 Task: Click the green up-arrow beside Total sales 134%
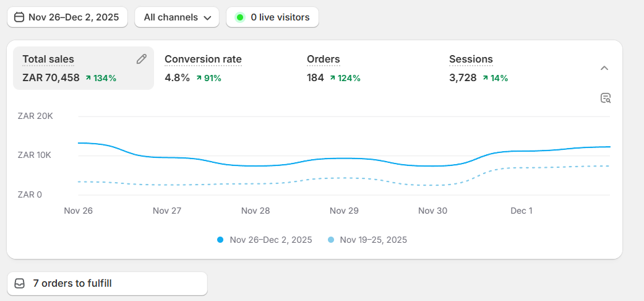click(88, 78)
